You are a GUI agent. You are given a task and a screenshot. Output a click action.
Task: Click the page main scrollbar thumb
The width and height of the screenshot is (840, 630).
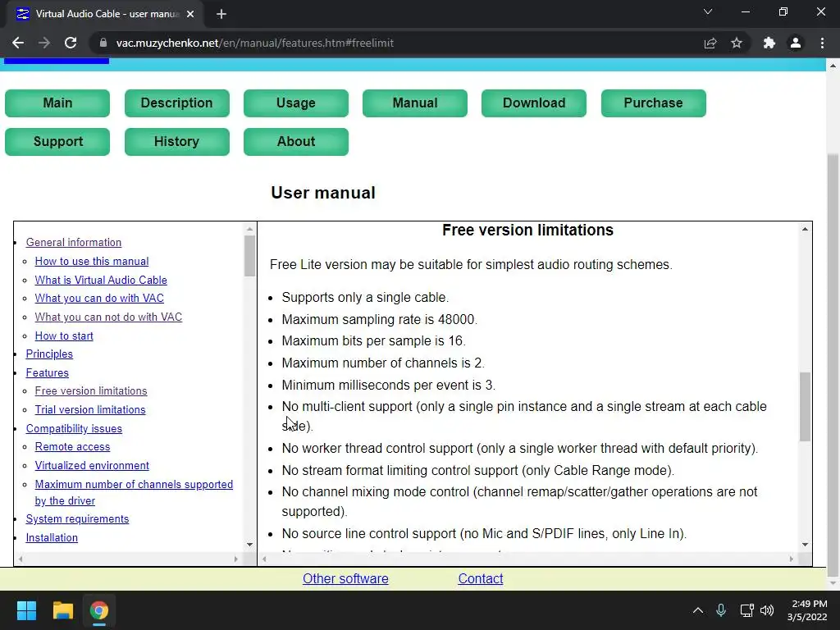(833, 365)
